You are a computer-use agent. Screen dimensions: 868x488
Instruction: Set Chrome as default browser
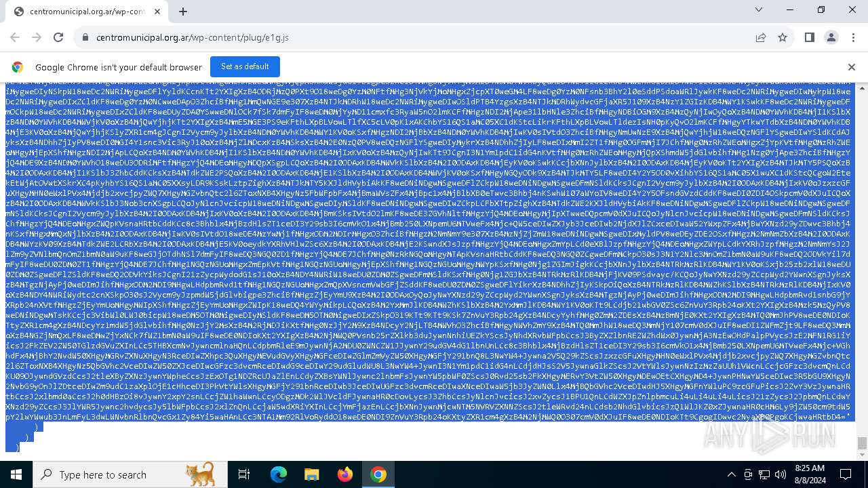pos(245,66)
